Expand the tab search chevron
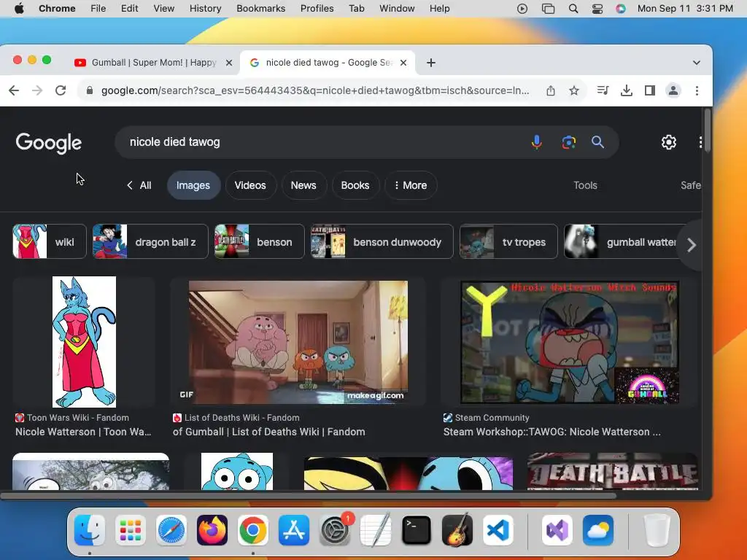This screenshot has height=560, width=747. [x=697, y=63]
